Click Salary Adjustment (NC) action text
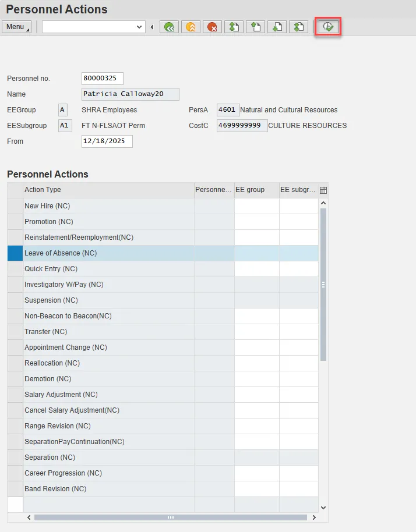 (x=61, y=395)
